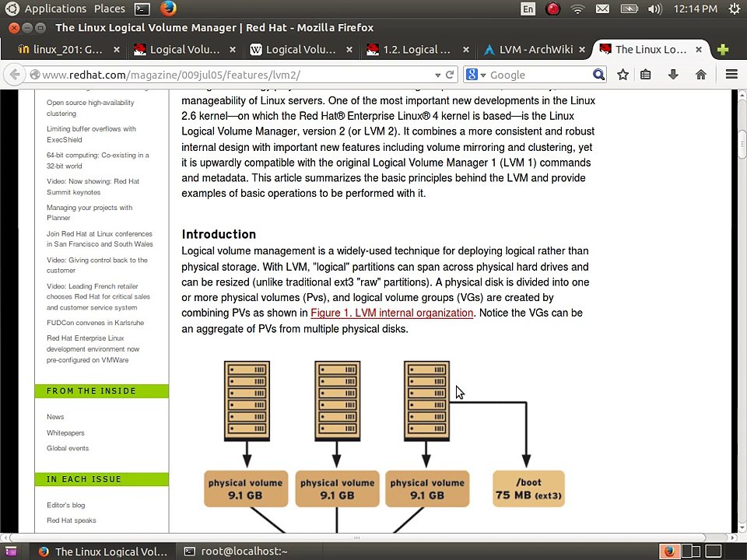Open a new tab with plus button

coord(723,50)
